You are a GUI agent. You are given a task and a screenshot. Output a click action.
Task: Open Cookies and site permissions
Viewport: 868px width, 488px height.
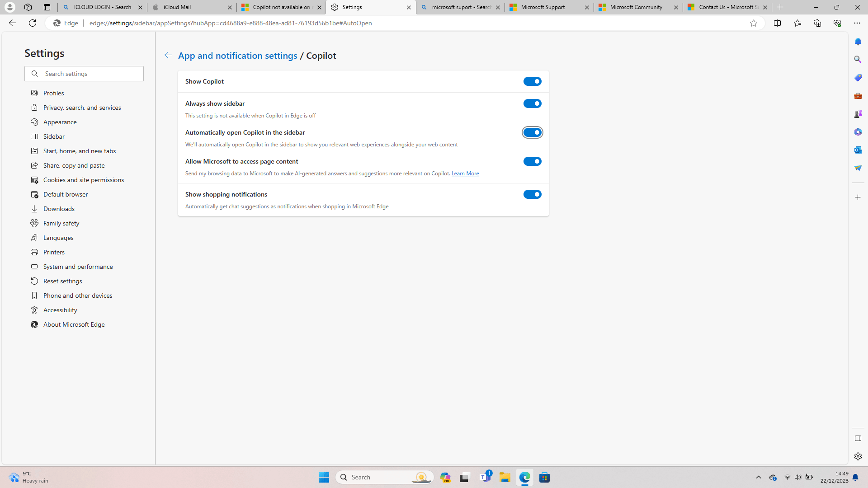(84, 180)
